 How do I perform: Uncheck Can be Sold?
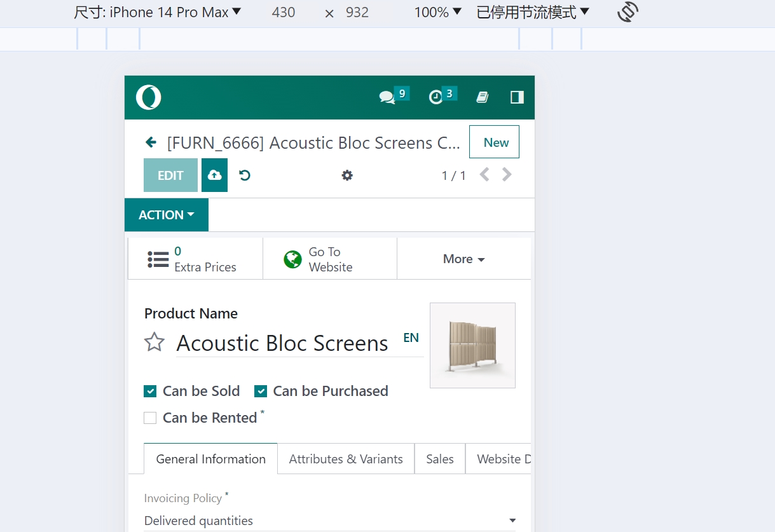tap(150, 392)
